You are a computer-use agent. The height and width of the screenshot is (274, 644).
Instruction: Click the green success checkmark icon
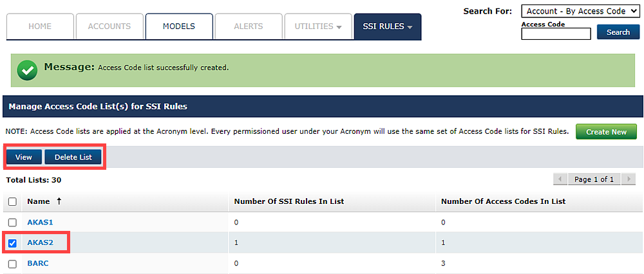27,71
